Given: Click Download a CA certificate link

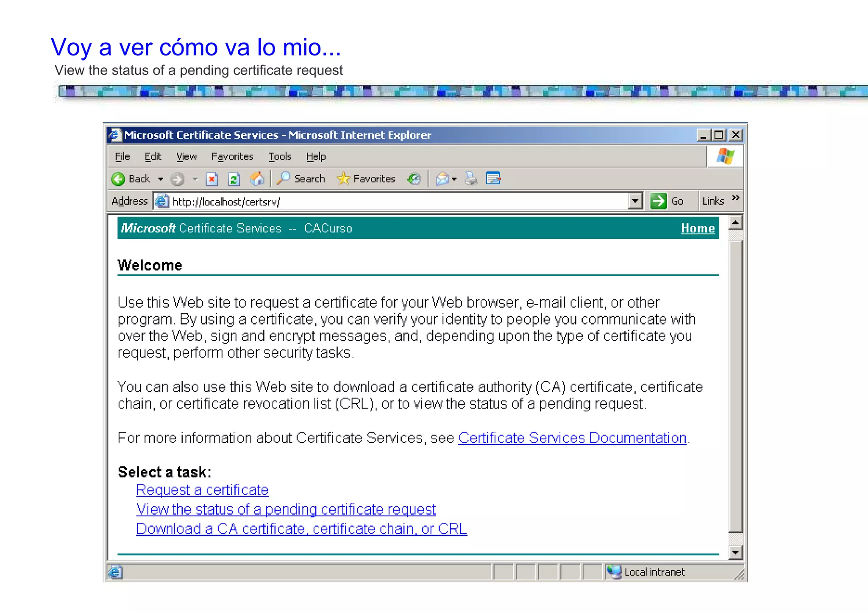Looking at the screenshot, I should pos(301,529).
